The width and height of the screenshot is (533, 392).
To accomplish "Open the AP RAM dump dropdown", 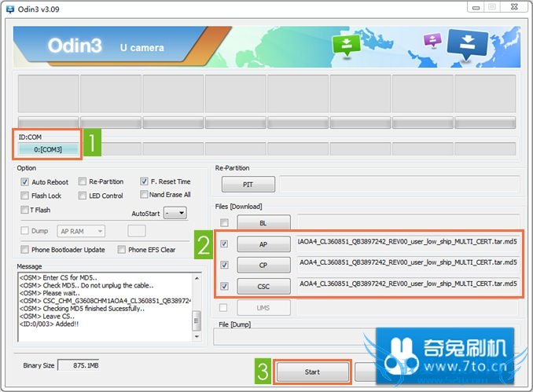I will coord(81,231).
